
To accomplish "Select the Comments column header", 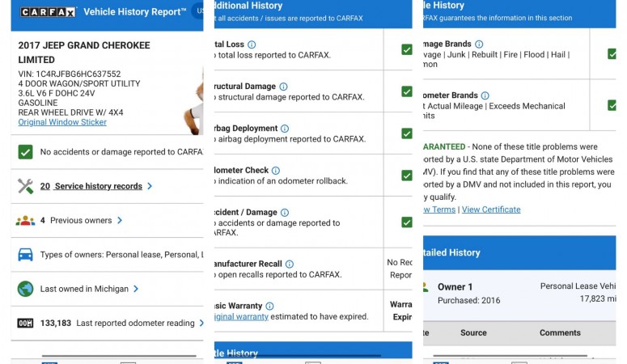I will coord(560,332).
